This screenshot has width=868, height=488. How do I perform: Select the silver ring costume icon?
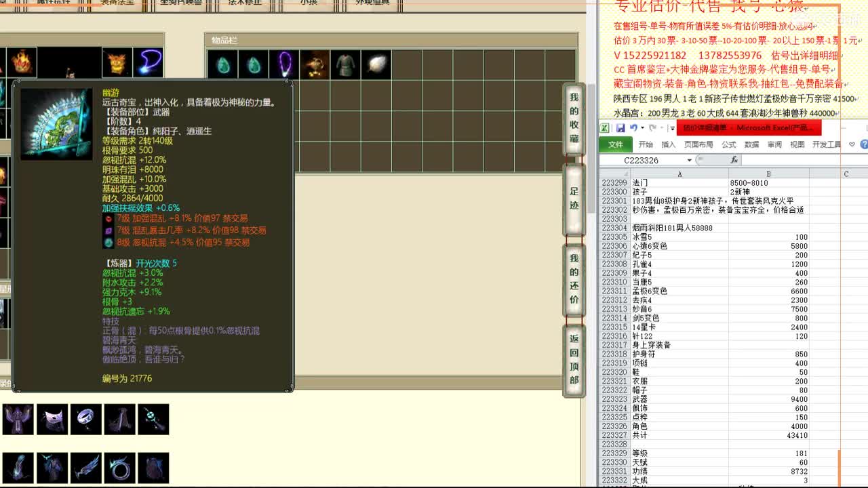[x=86, y=420]
